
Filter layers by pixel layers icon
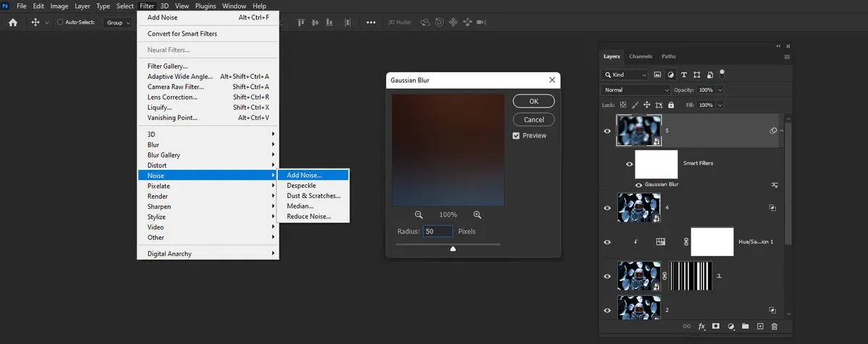[x=658, y=74]
